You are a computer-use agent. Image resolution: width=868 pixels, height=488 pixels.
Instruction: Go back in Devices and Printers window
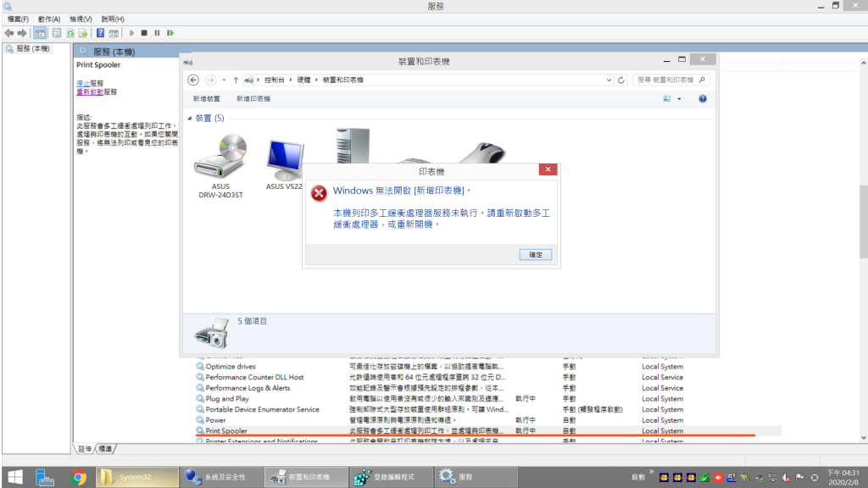(193, 80)
